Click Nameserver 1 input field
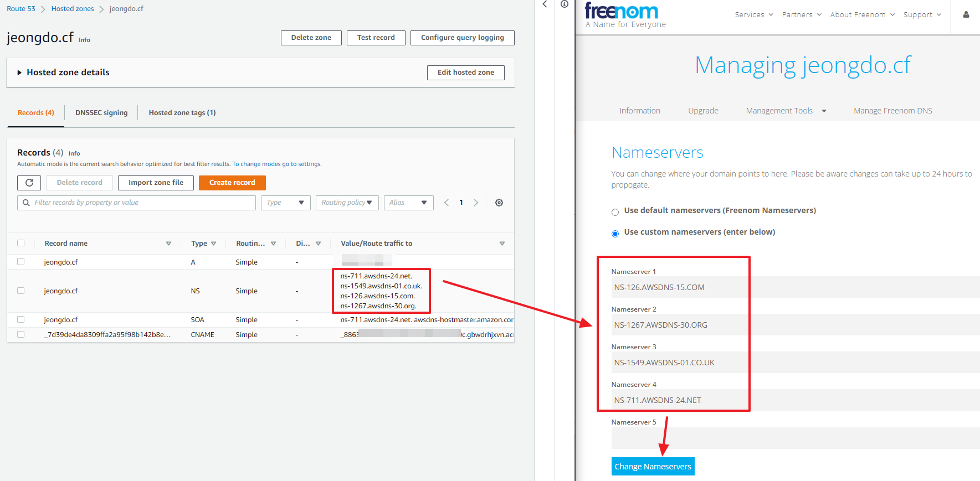 (796, 287)
